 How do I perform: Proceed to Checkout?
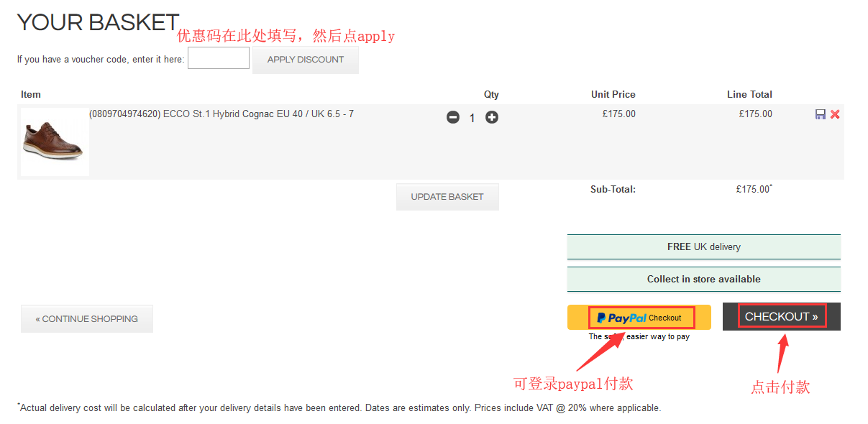(782, 317)
